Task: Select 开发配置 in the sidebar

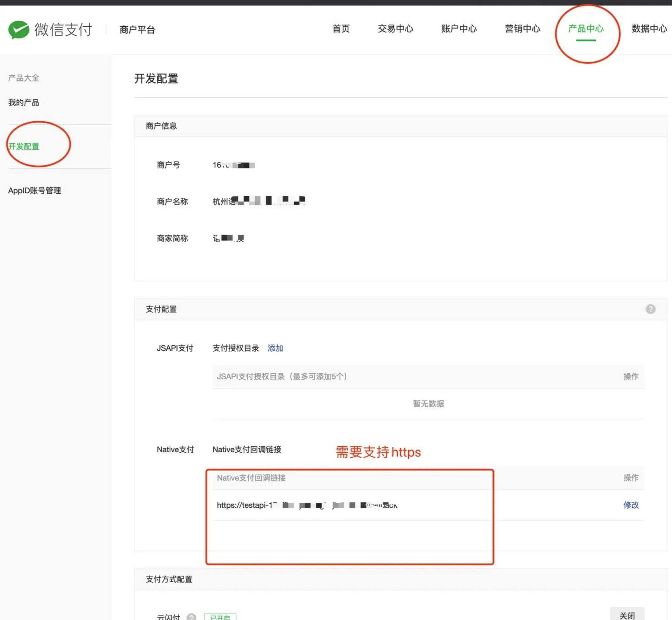Action: pyautogui.click(x=23, y=146)
